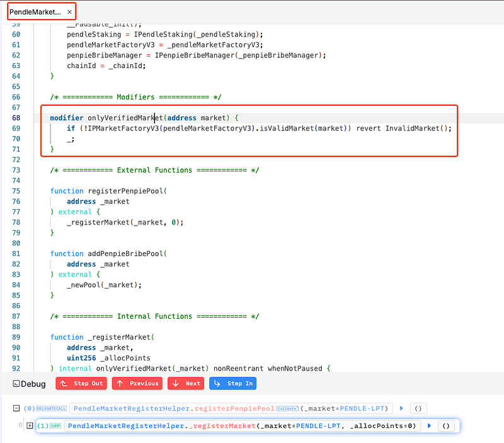
Task: Collapse the registerPenpiePool call trace row
Action: pos(16,408)
